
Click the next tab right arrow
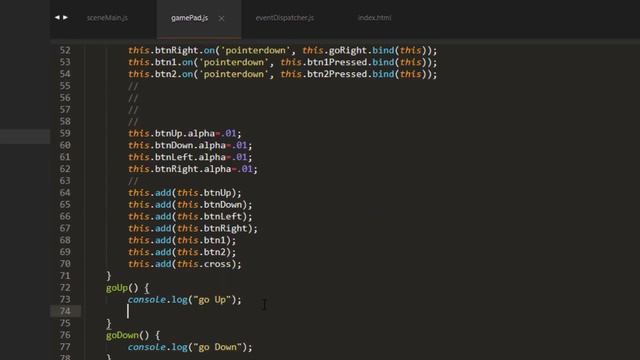click(x=65, y=18)
